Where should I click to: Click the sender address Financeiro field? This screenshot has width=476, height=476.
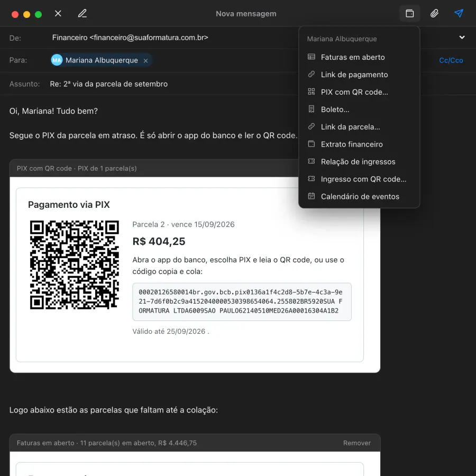[x=130, y=38]
